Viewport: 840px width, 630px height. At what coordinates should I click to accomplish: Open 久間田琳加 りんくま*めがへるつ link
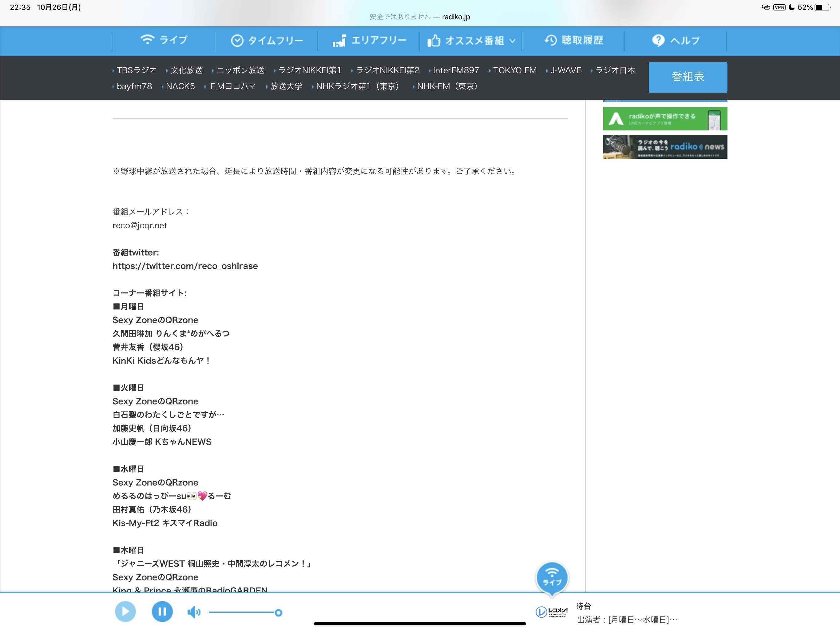point(171,334)
